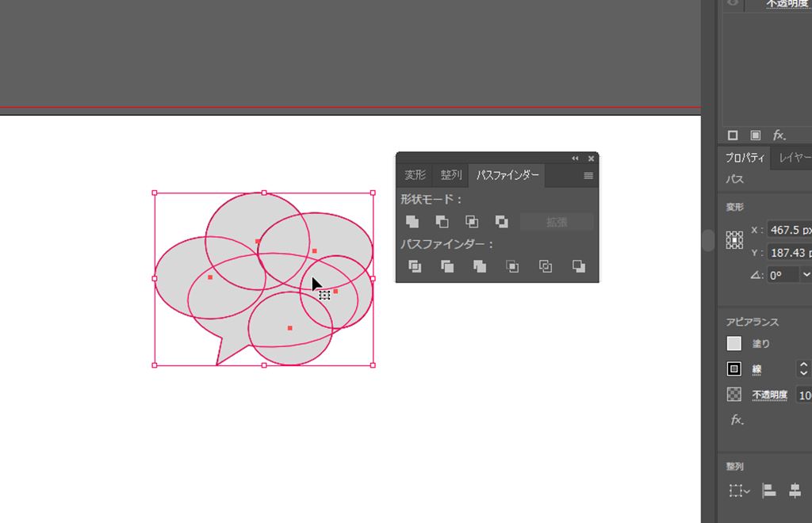Apply Minus Back pathfinder
This screenshot has width=812, height=523.
pos(579,266)
